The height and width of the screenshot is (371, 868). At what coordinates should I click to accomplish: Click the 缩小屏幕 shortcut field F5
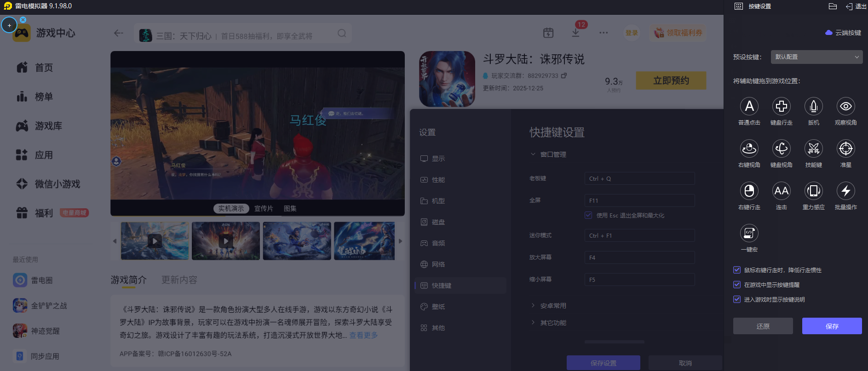coord(639,280)
